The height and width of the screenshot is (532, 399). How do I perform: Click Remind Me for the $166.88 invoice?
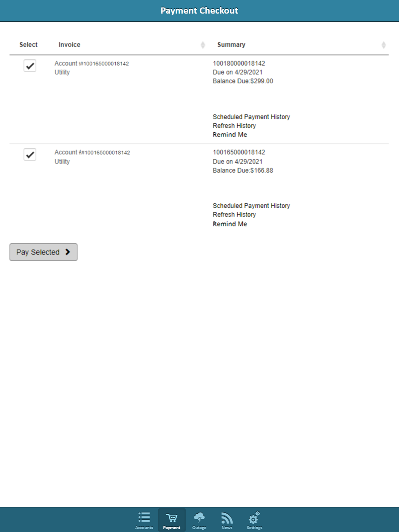click(x=230, y=224)
